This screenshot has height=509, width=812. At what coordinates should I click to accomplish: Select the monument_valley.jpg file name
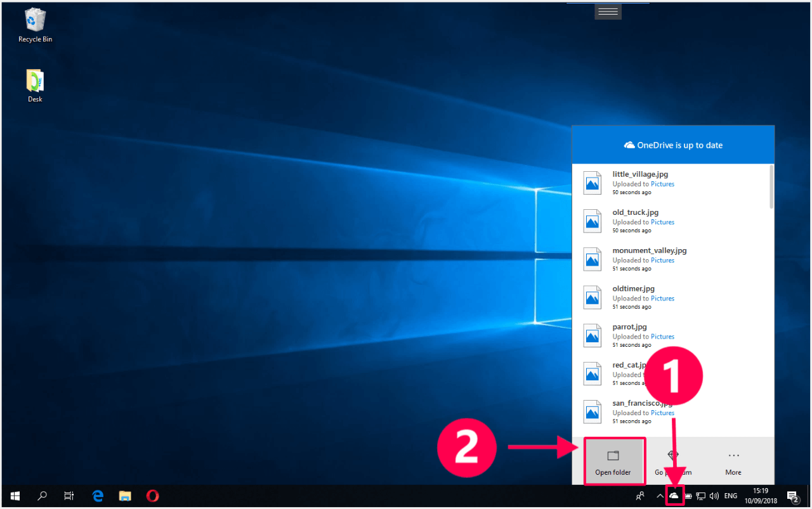(650, 250)
